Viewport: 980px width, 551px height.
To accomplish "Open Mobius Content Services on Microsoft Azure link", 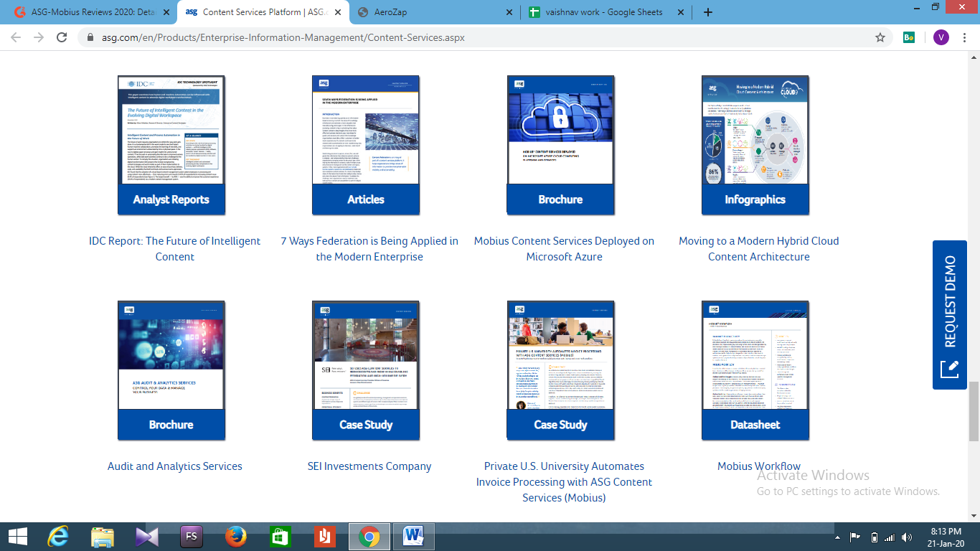I will [x=565, y=249].
